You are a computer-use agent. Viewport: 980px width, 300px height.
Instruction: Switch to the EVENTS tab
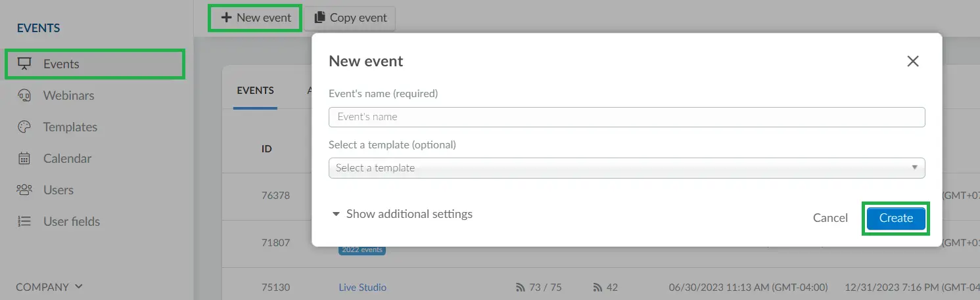point(255,91)
